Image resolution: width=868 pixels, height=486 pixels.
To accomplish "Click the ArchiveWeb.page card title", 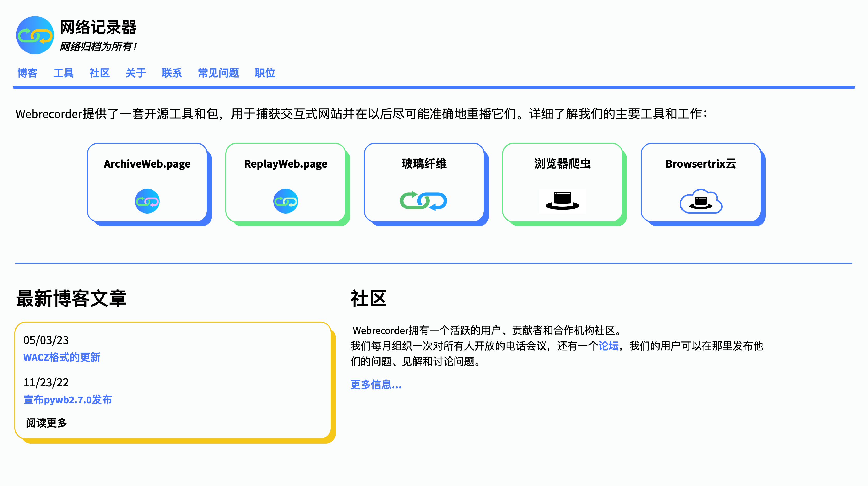I will [x=147, y=164].
